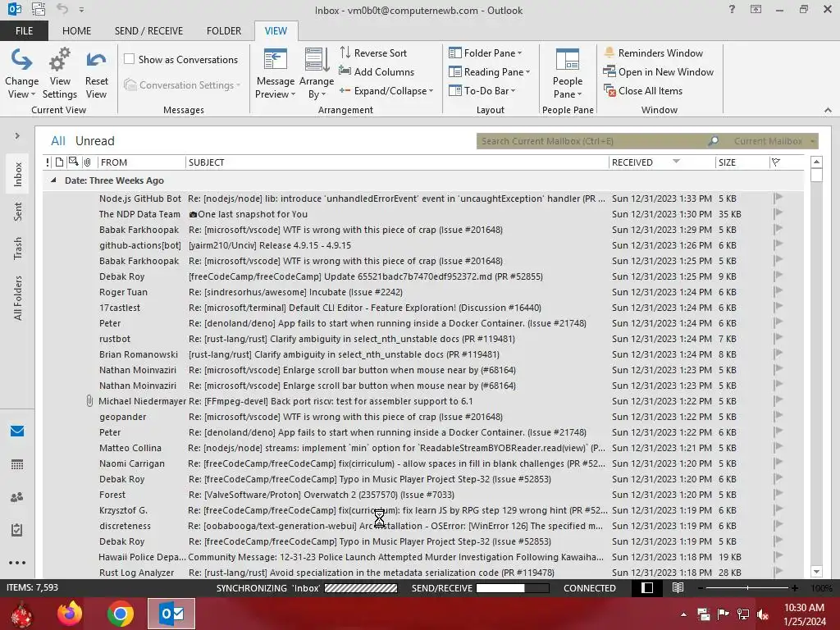The image size is (840, 630).
Task: Click Close All Items
Action: (x=643, y=91)
